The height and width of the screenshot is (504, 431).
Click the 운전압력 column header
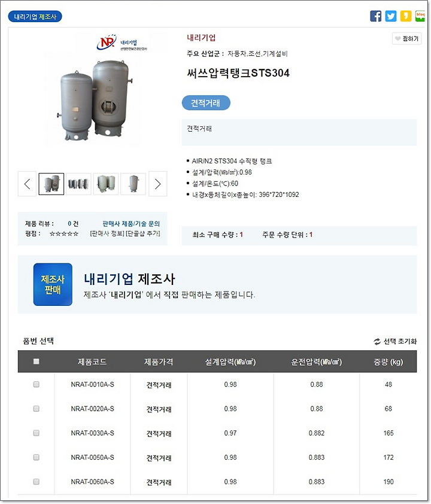point(317,362)
